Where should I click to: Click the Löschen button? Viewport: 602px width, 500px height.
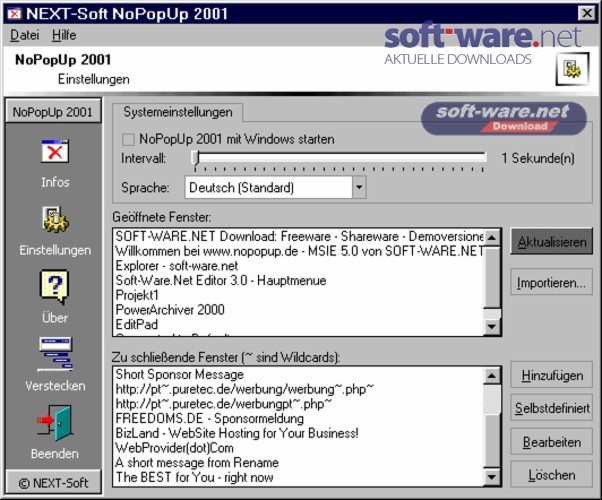(552, 475)
